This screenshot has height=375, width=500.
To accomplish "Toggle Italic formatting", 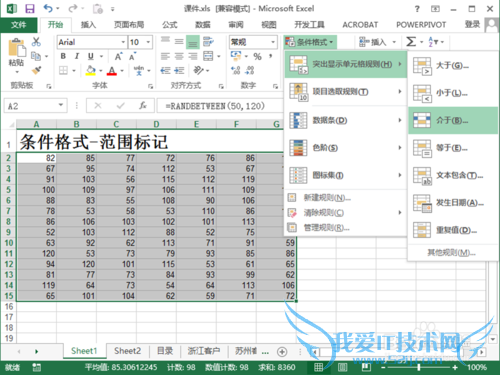I will tap(77, 56).
